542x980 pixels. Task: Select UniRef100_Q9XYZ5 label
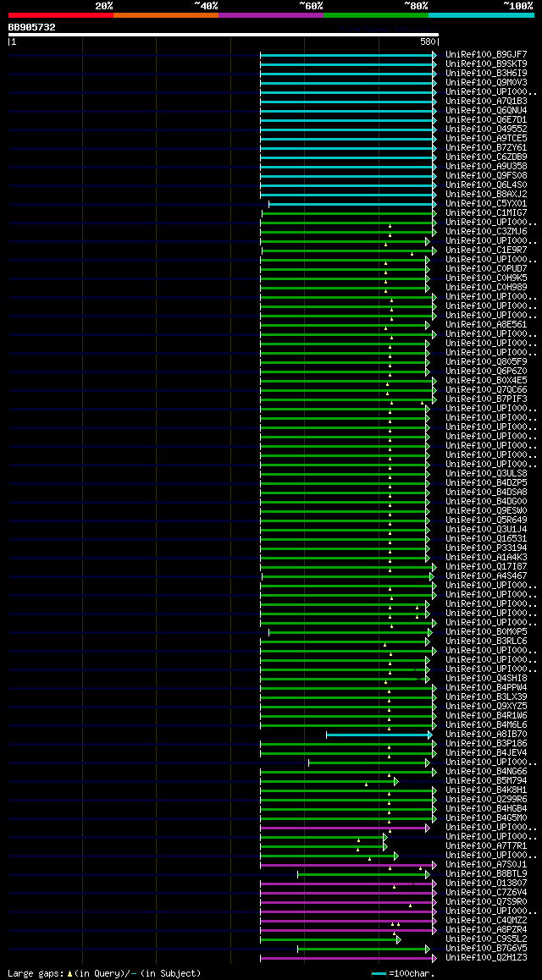pos(486,706)
